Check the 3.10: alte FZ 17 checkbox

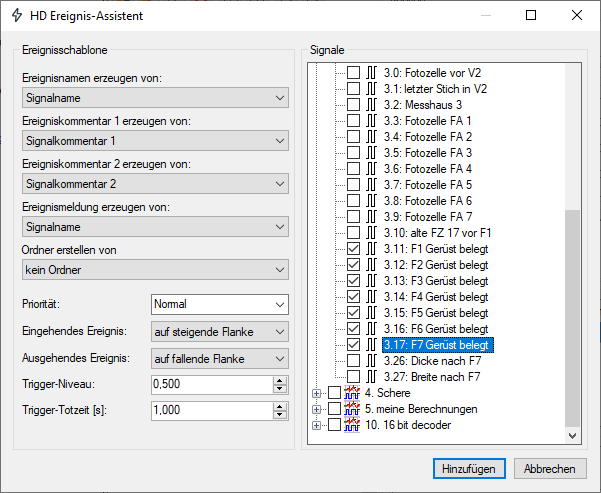[x=353, y=233]
